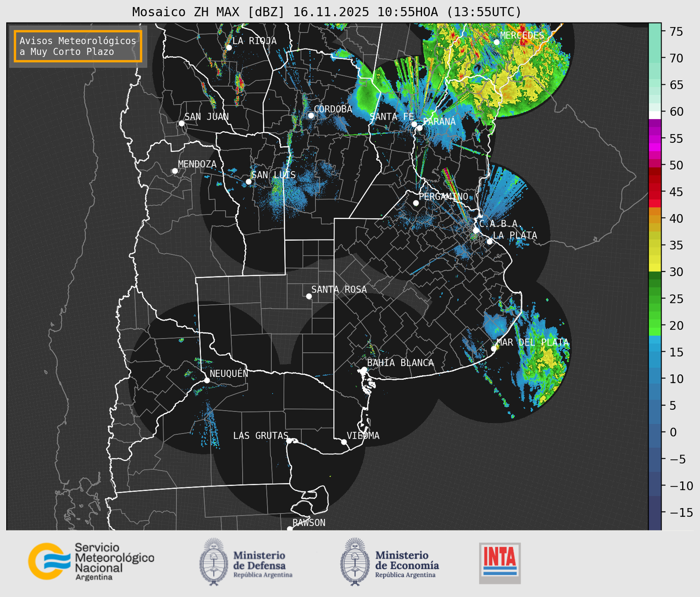
Task: Select the 'MAR DEL PLATA' label
Action: coord(533,343)
